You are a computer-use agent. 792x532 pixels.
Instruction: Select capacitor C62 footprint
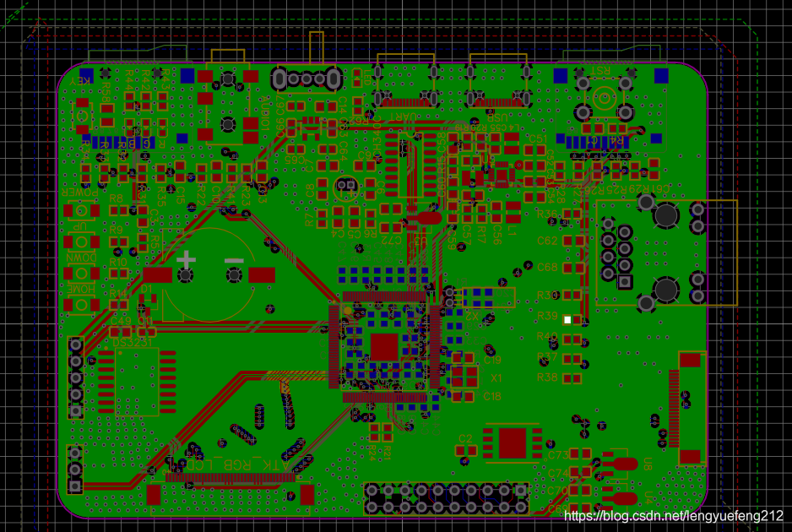(x=573, y=241)
